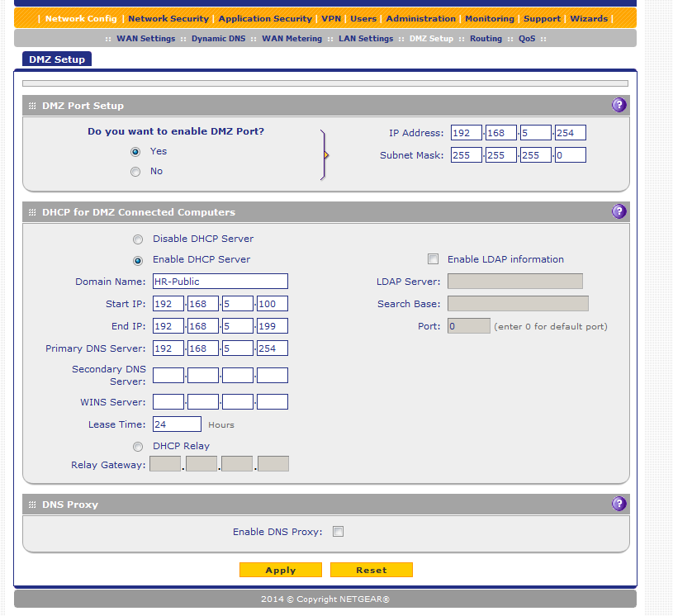Select No to disable DMZ Port

tap(135, 172)
